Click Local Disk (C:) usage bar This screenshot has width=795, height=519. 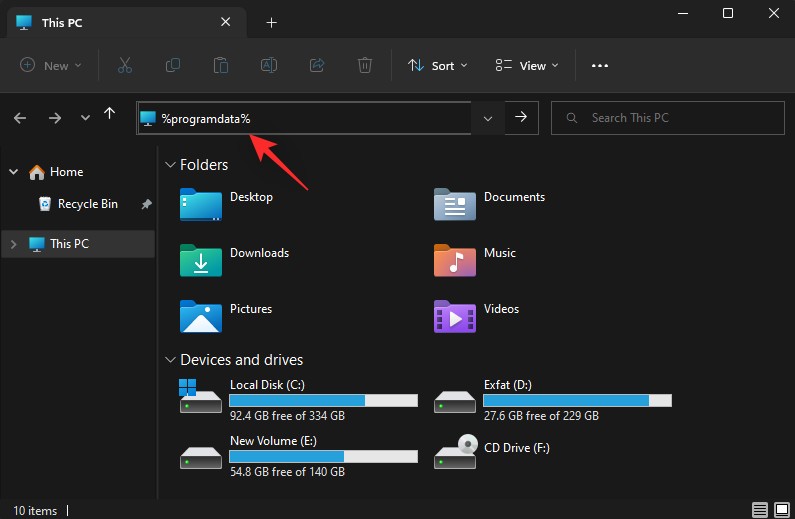coord(323,400)
